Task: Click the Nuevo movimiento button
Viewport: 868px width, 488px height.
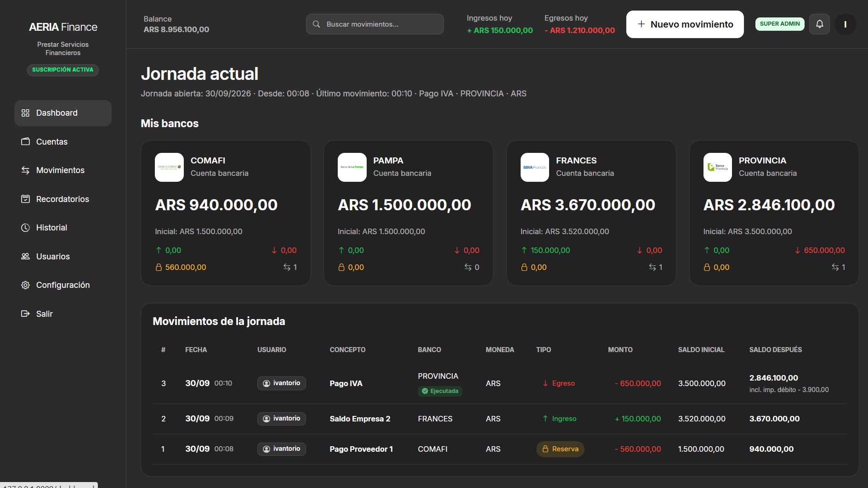Action: click(x=685, y=24)
